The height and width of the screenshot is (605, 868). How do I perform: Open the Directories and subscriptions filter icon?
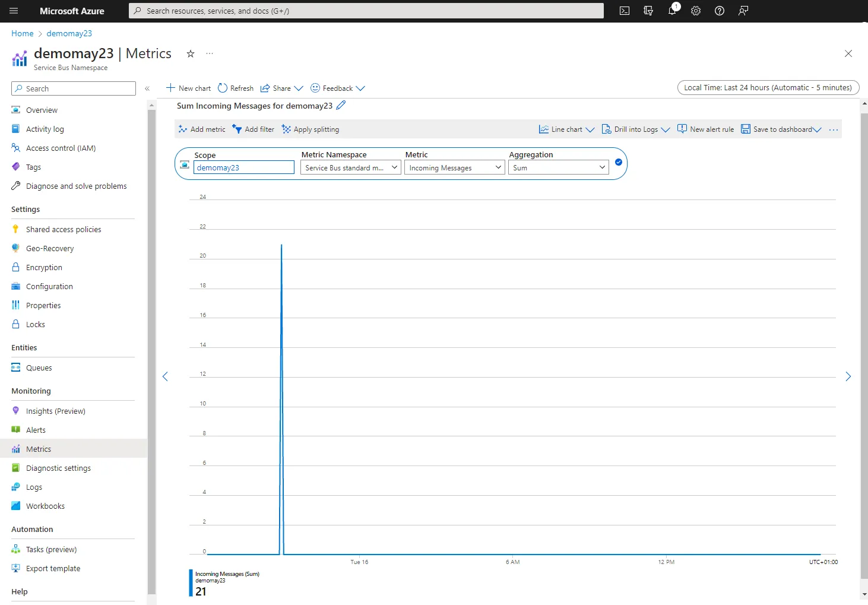click(648, 11)
